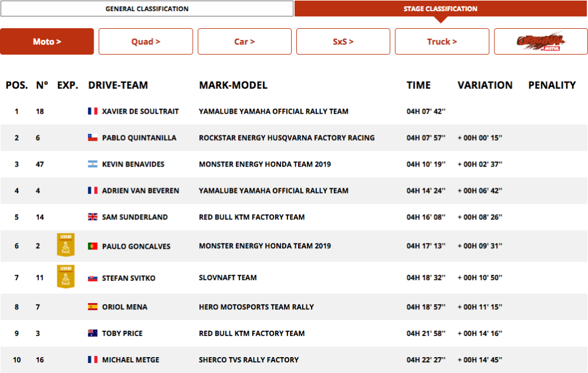Viewport: 588px width, 373px height.
Task: Click the TIME column header
Action: (418, 85)
